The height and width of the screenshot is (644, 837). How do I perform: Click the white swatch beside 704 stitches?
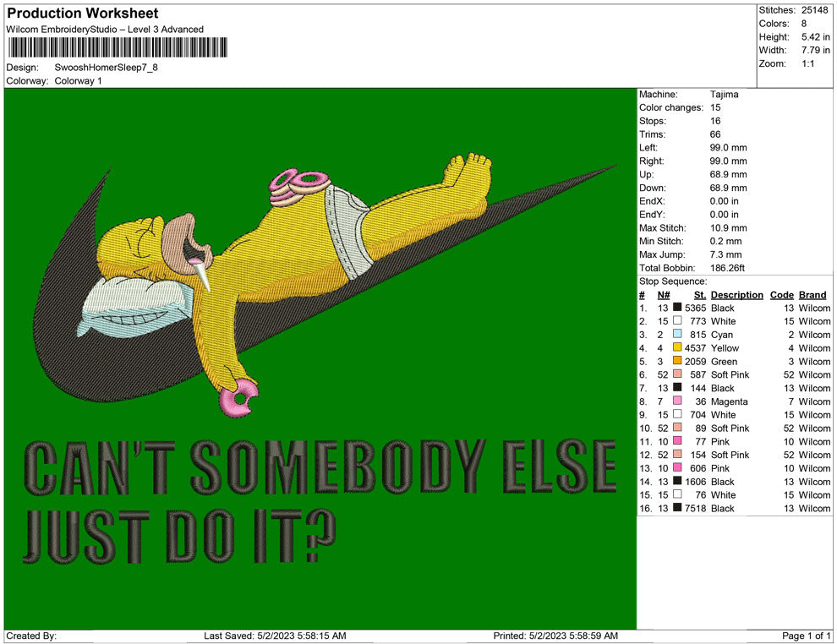point(677,414)
